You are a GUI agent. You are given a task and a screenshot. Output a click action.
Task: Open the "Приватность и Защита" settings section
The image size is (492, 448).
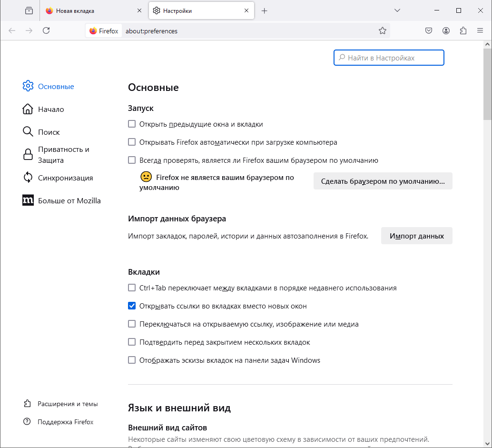tap(63, 155)
